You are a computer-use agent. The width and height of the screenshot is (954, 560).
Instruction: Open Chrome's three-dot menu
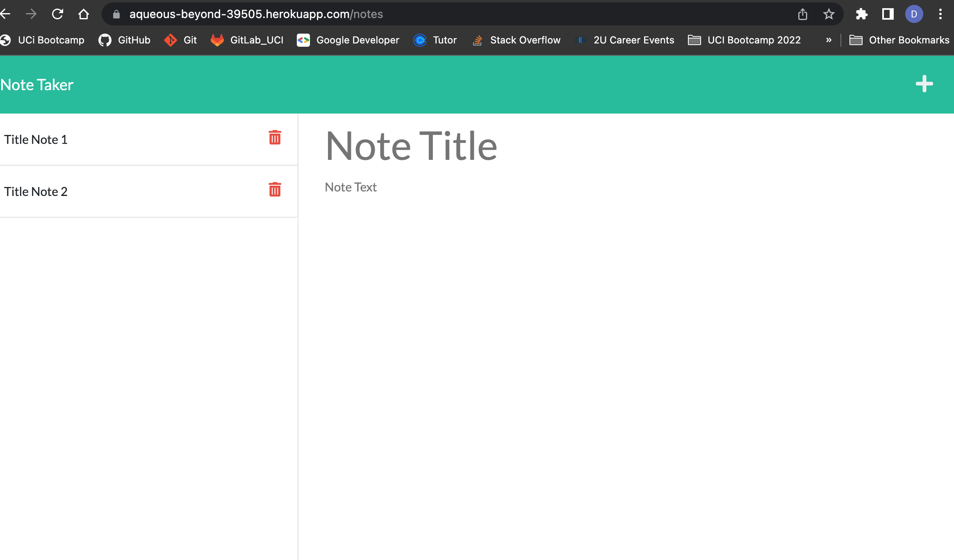940,14
